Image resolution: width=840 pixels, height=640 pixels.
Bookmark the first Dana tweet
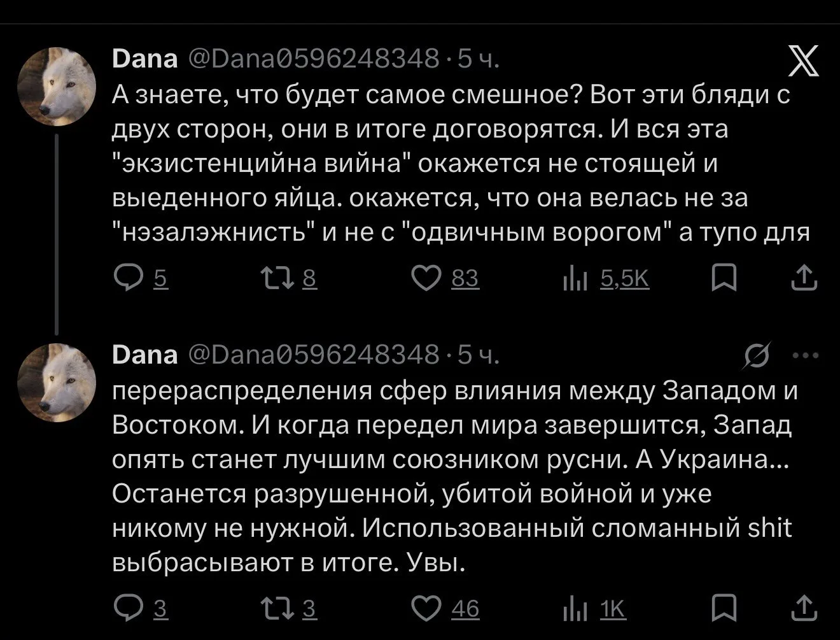pos(724,278)
